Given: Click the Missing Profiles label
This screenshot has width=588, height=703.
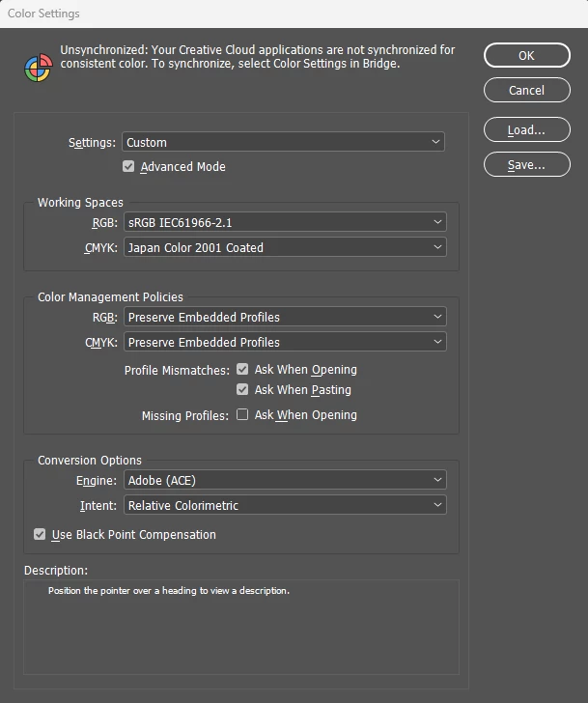Looking at the screenshot, I should click(185, 415).
